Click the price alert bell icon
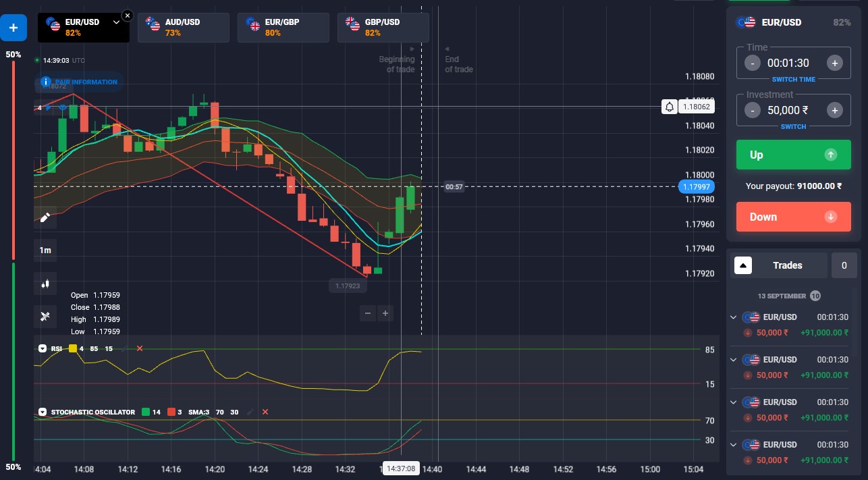 [669, 107]
